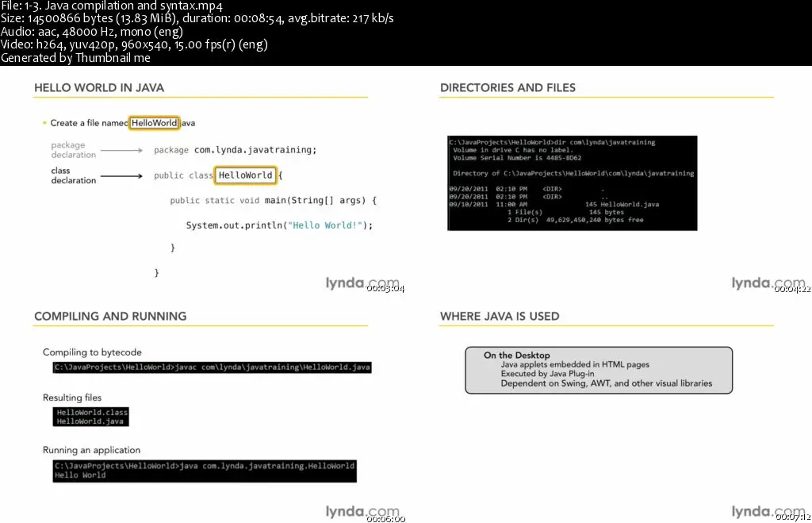Click "Volume in drive C has no label."
Screen dimensions: 812x523
[x=513, y=150]
